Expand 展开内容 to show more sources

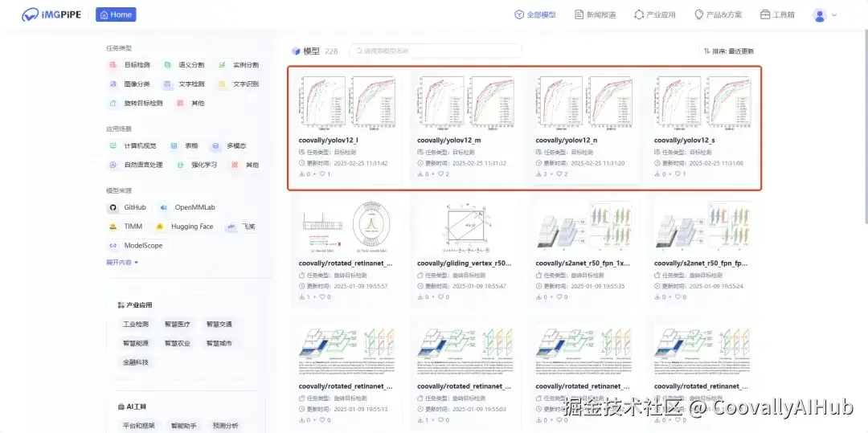(122, 262)
